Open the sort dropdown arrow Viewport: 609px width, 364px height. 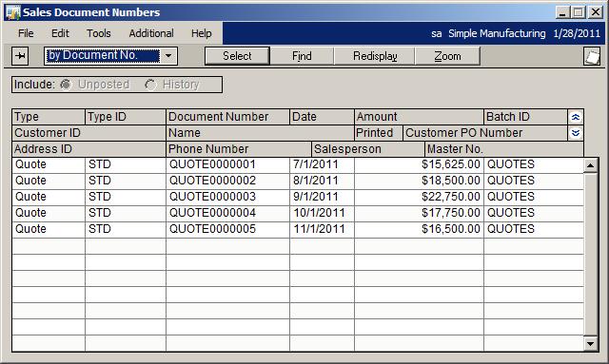click(x=168, y=56)
